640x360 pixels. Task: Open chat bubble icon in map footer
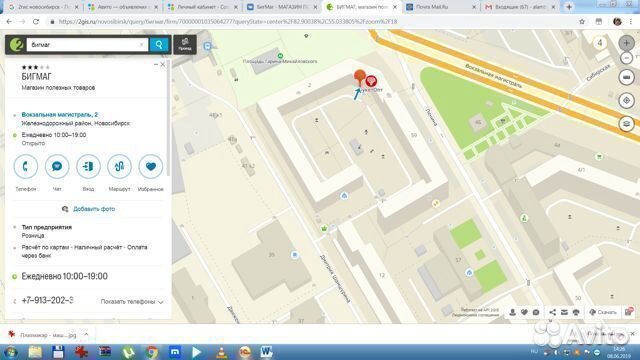pos(536,312)
